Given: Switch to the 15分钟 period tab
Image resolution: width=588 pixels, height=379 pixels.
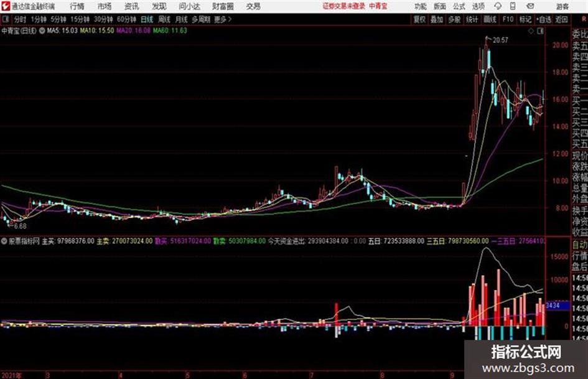Looking at the screenshot, I should [80, 19].
